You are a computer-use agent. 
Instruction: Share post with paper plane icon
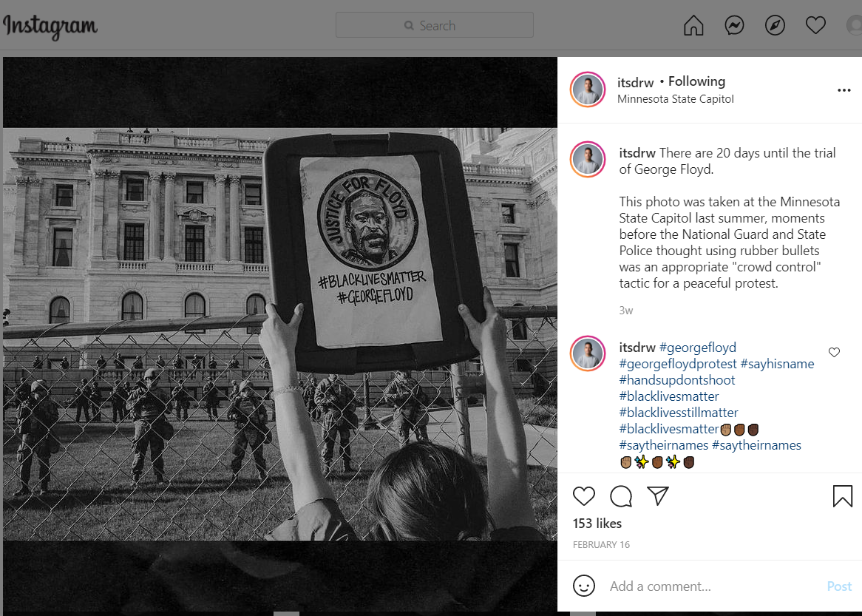click(x=658, y=495)
